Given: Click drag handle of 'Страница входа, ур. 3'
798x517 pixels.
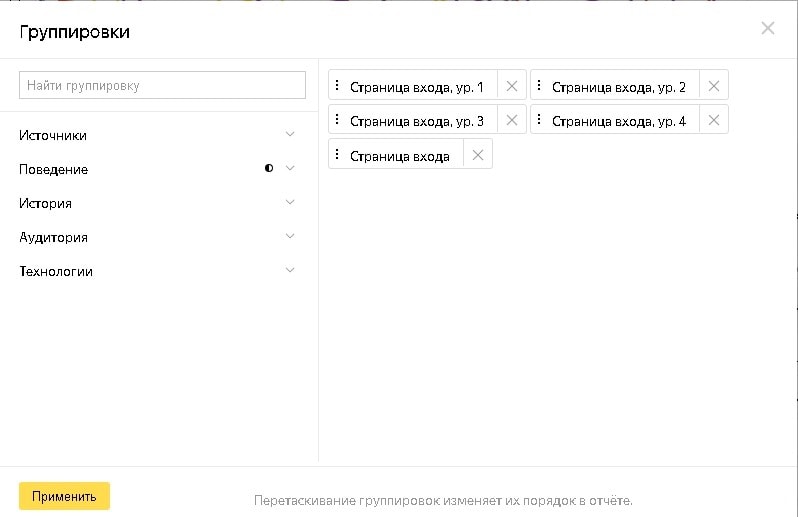Looking at the screenshot, I should pyautogui.click(x=337, y=121).
